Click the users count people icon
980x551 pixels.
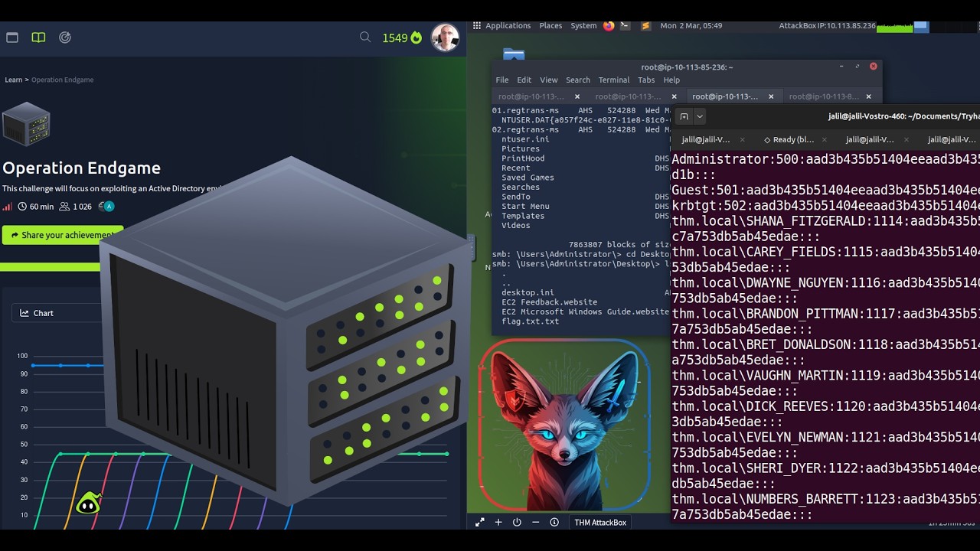pyautogui.click(x=64, y=207)
